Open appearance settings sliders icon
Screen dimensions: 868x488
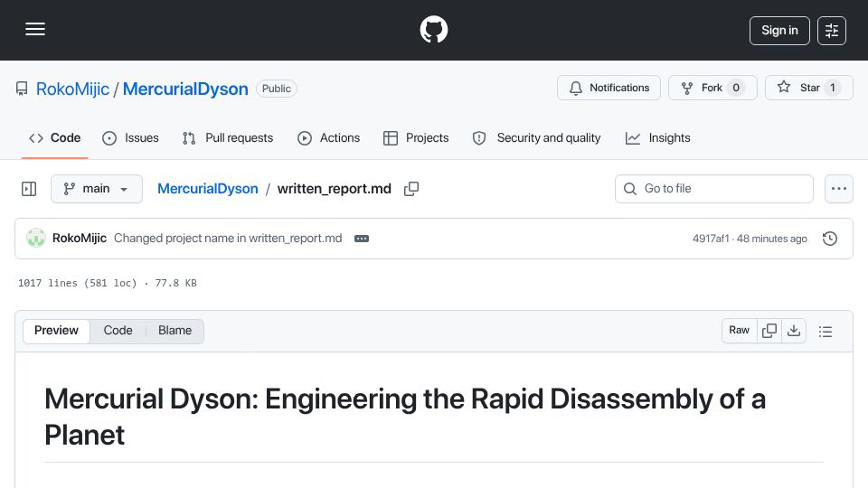point(832,31)
